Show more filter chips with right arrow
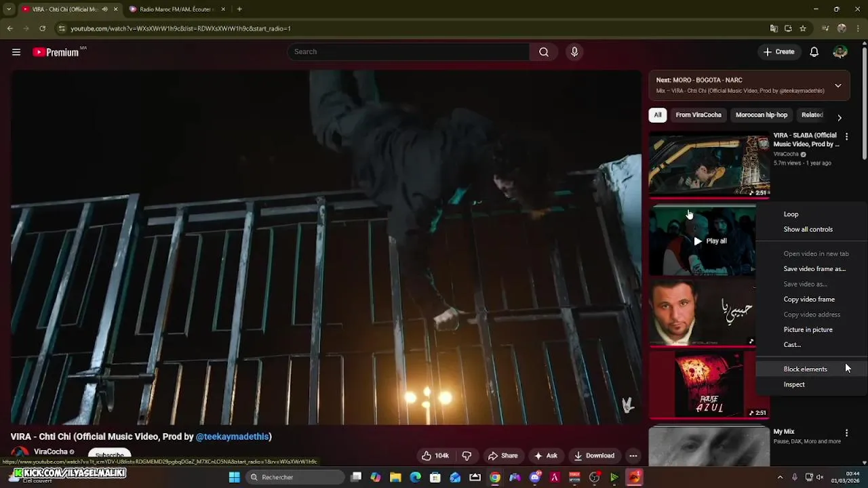Image resolution: width=868 pixels, height=488 pixels. point(840,117)
